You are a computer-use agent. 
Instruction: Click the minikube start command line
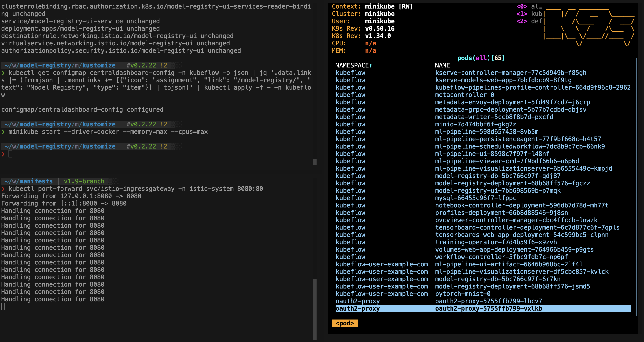(108, 132)
